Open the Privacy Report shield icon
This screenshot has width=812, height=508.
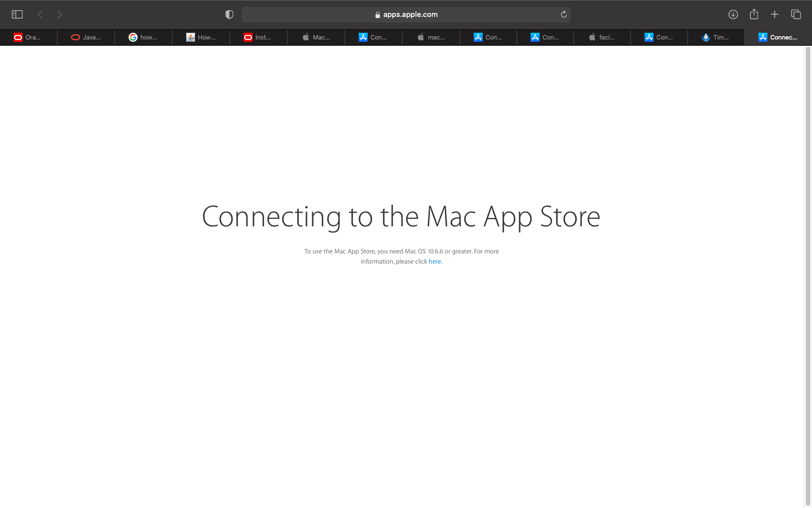point(230,15)
